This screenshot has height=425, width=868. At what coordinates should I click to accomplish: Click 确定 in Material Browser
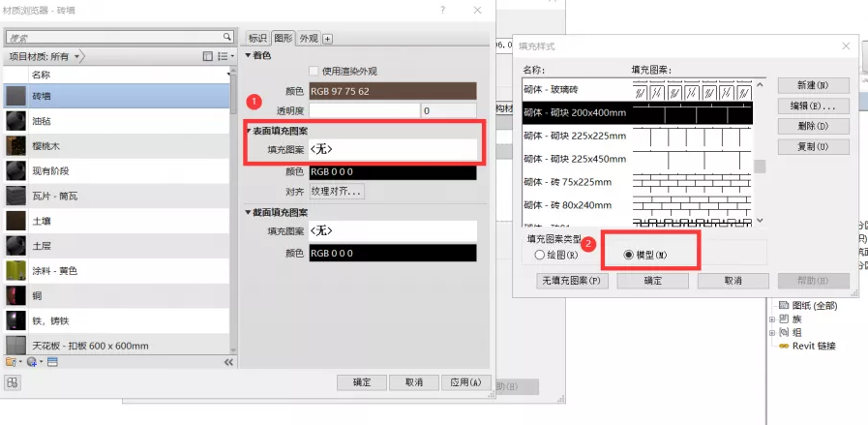362,382
